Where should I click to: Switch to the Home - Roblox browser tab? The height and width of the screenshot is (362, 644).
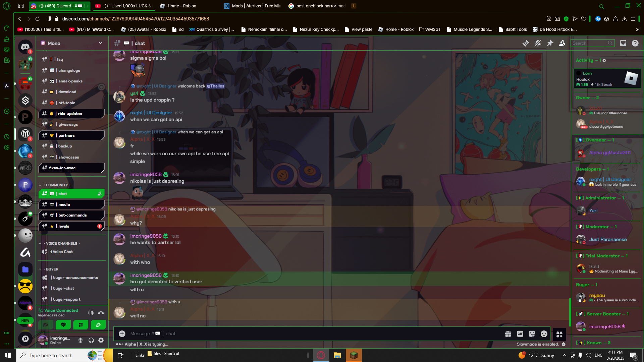181,6
